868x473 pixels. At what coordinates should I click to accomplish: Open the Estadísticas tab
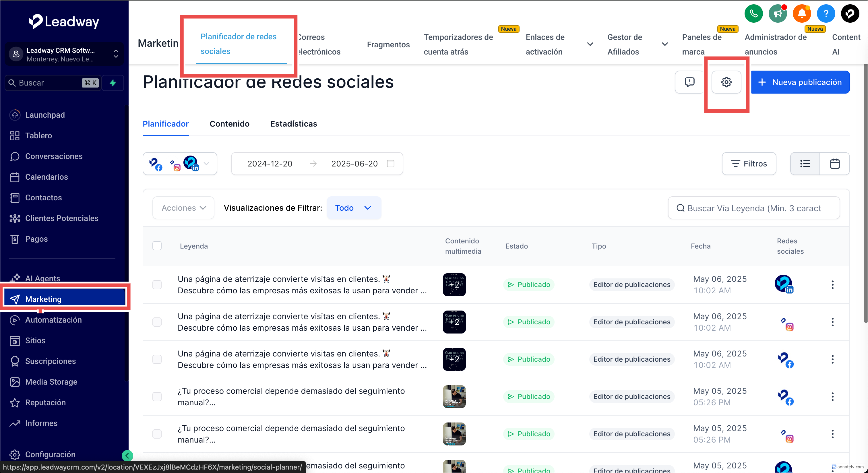point(293,124)
